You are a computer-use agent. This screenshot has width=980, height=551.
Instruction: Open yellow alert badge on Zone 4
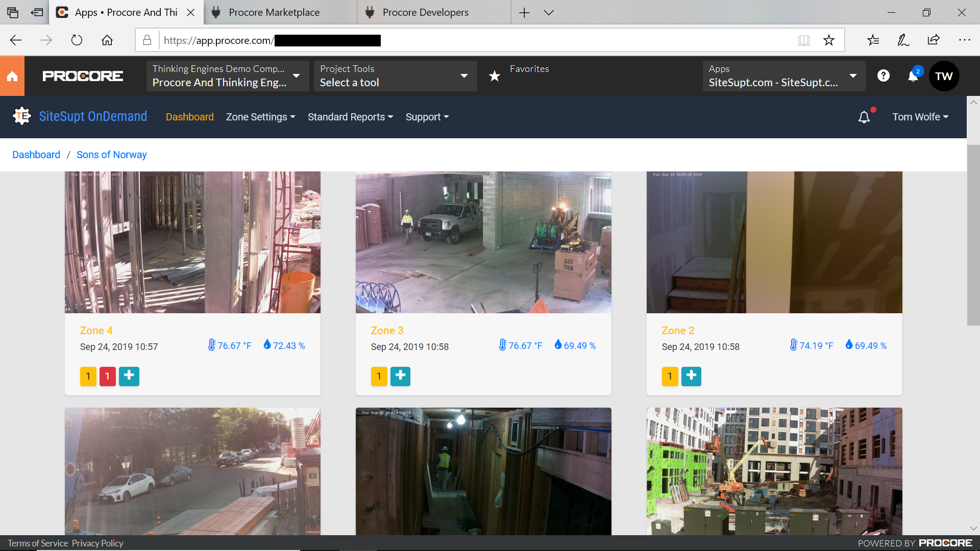pos(88,377)
